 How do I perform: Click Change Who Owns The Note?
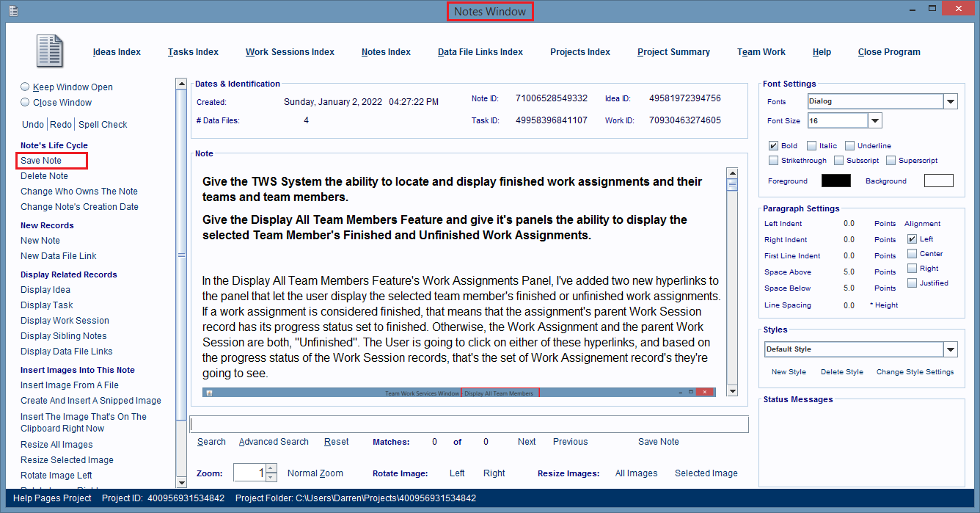click(79, 192)
